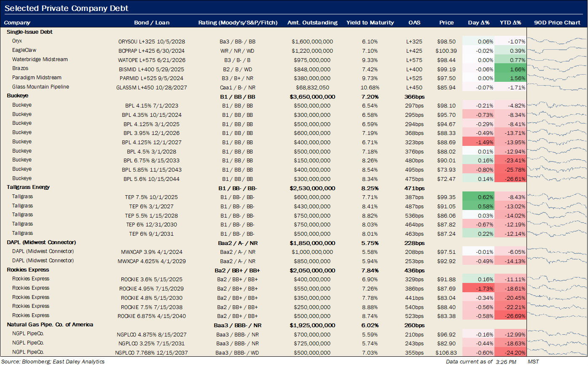This screenshot has width=588, height=366.
Task: Select the Selected Private Company Debt title
Action: click(x=67, y=8)
